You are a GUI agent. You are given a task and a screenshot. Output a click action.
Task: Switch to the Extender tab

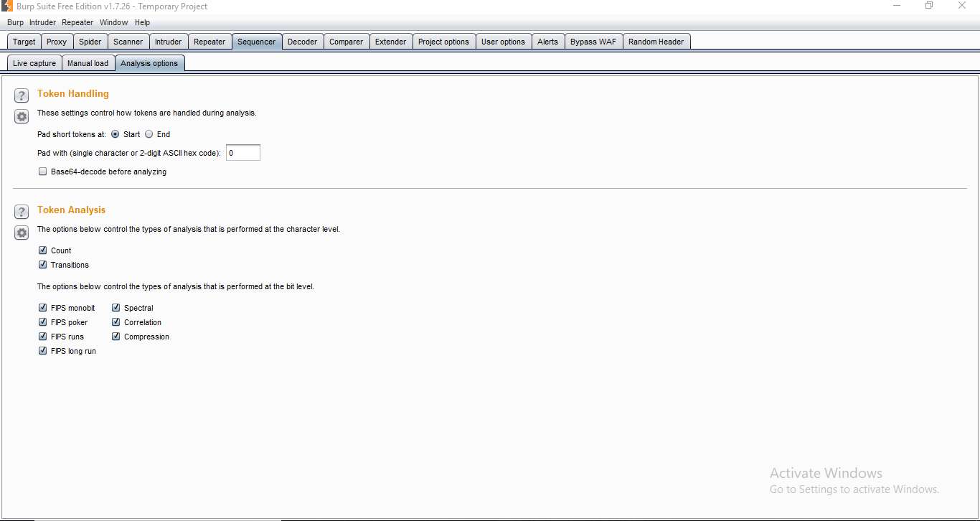coord(391,42)
